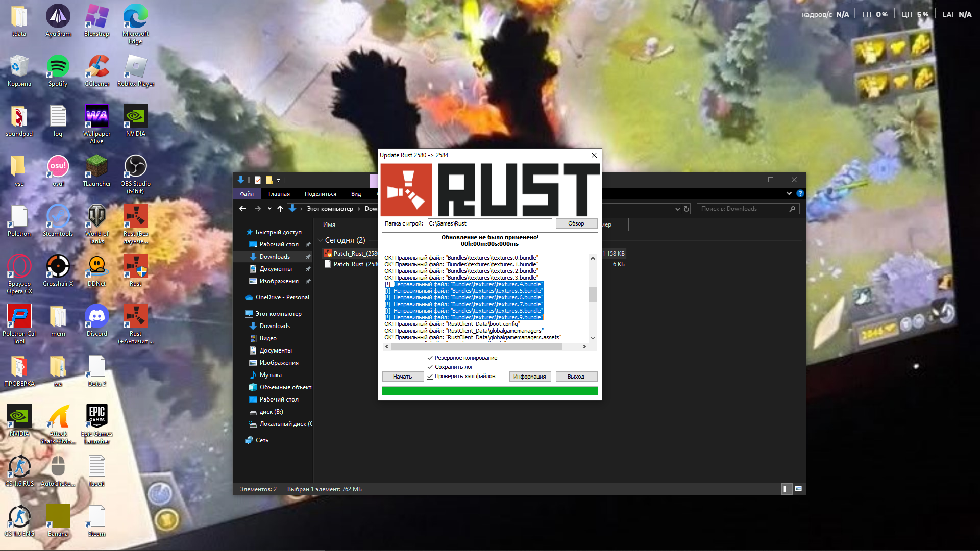Open the address bar history dropdown
The height and width of the screenshot is (551, 980).
pos(677,209)
